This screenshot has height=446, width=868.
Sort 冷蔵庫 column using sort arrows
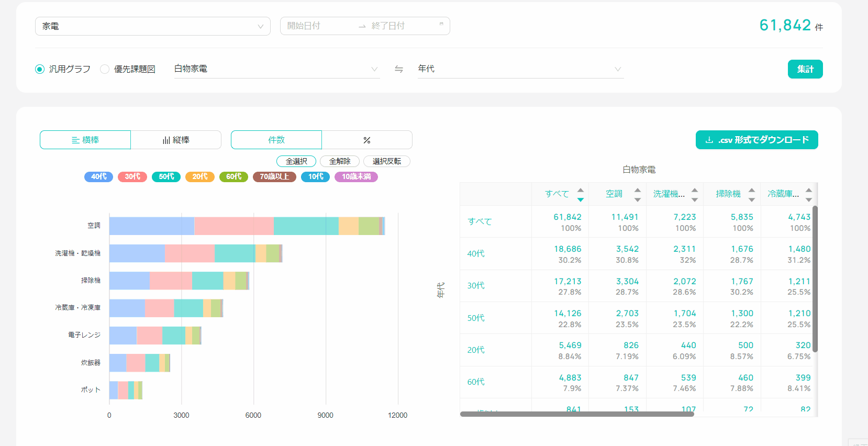(808, 194)
